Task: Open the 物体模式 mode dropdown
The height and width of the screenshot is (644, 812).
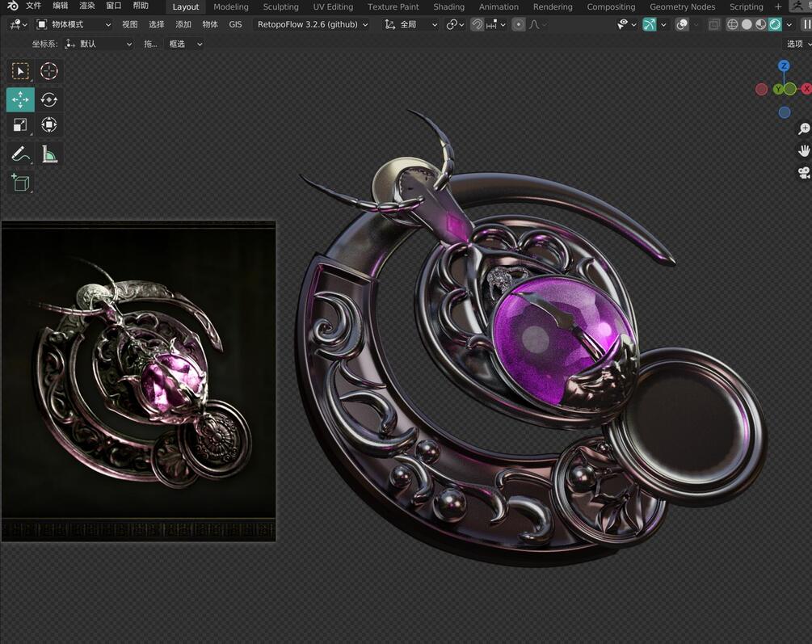Action: pyautogui.click(x=74, y=24)
